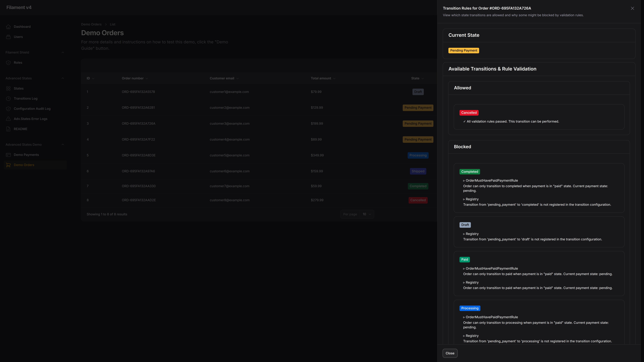This screenshot has height=362, width=644.
Task: Open the per page dropdown showing 10
Action: 367,214
